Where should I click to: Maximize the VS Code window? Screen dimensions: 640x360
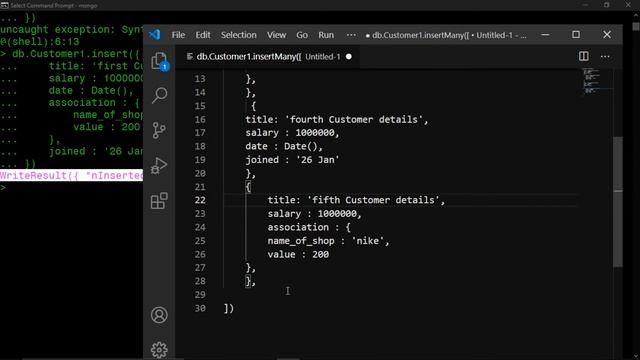point(576,35)
